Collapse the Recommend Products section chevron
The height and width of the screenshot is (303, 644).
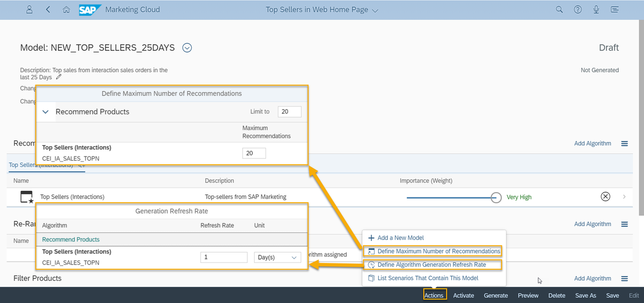click(46, 112)
